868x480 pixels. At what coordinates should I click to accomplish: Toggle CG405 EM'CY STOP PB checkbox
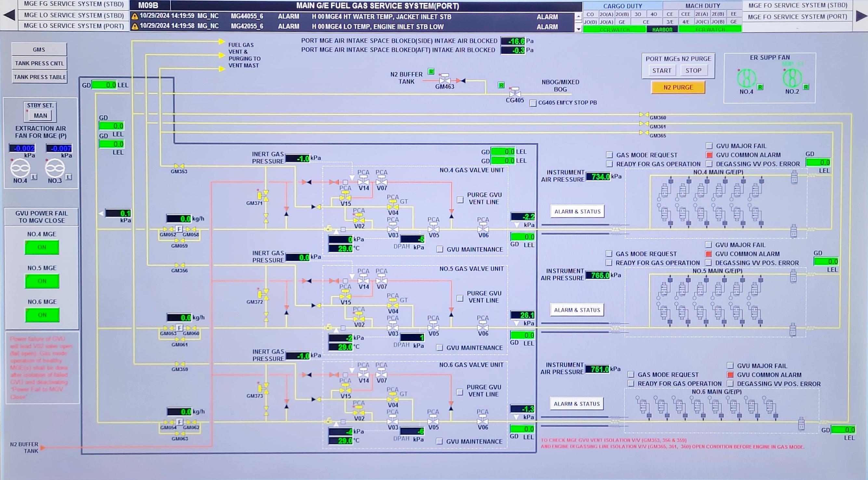tap(533, 103)
